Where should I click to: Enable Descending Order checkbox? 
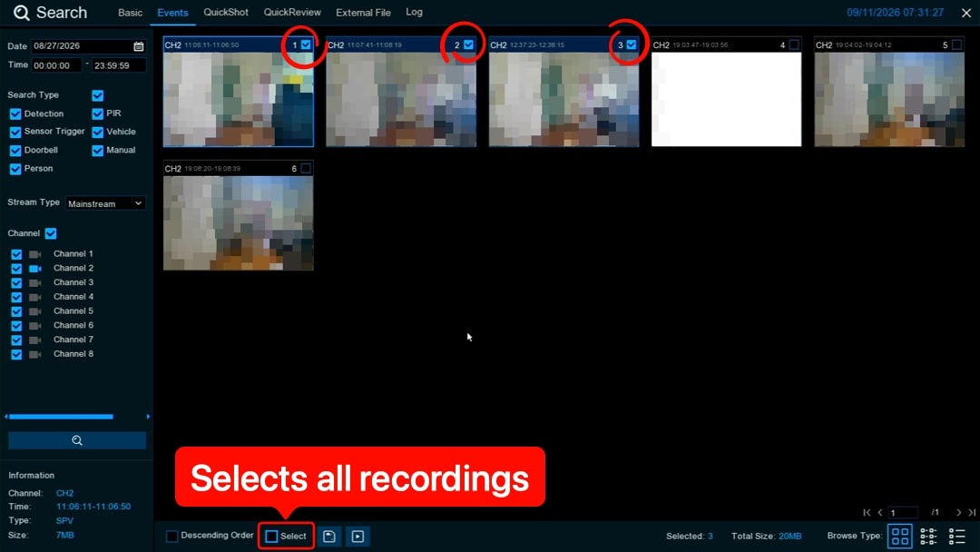coord(171,536)
